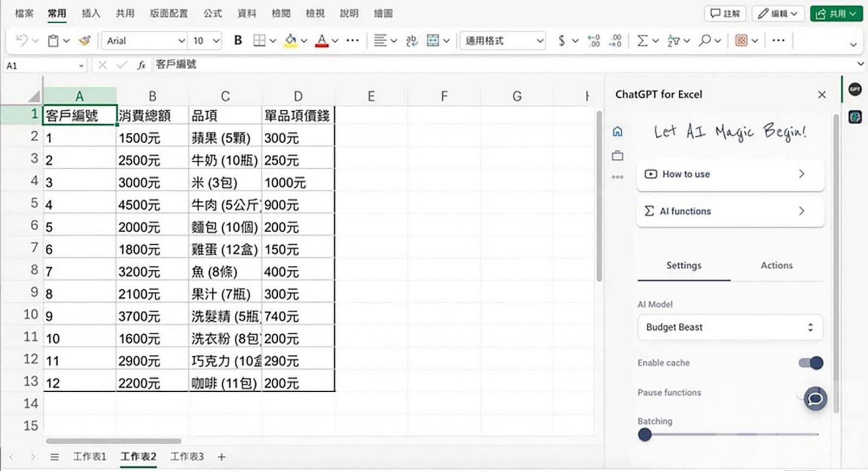Switch to sheet tab 工作表3
Screen dimensions: 868x471
[187, 456]
